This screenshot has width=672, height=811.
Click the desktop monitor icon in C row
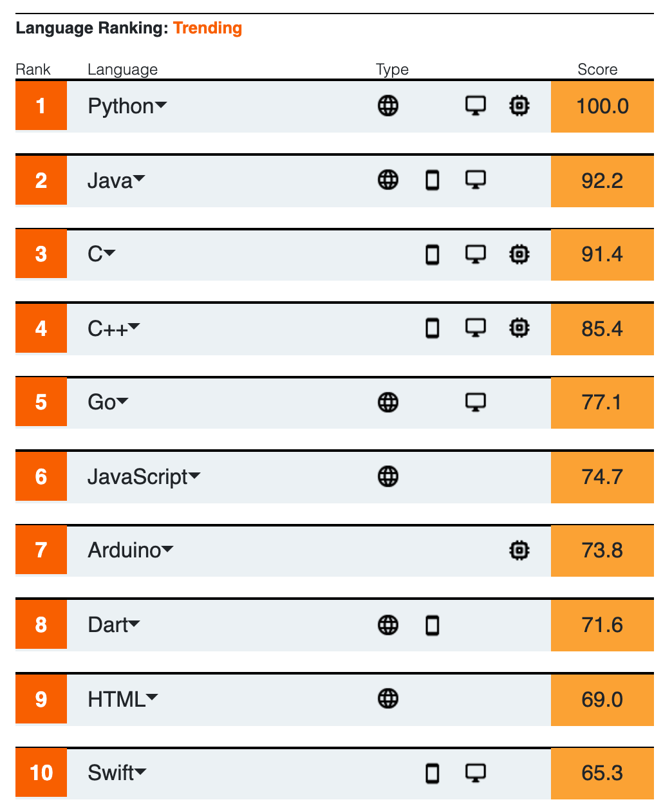coord(476,254)
